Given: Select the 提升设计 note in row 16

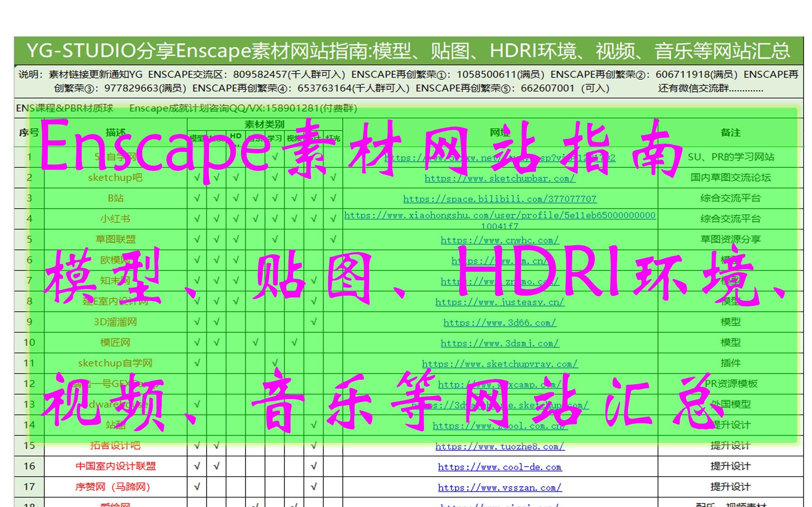Looking at the screenshot, I should pyautogui.click(x=730, y=466).
